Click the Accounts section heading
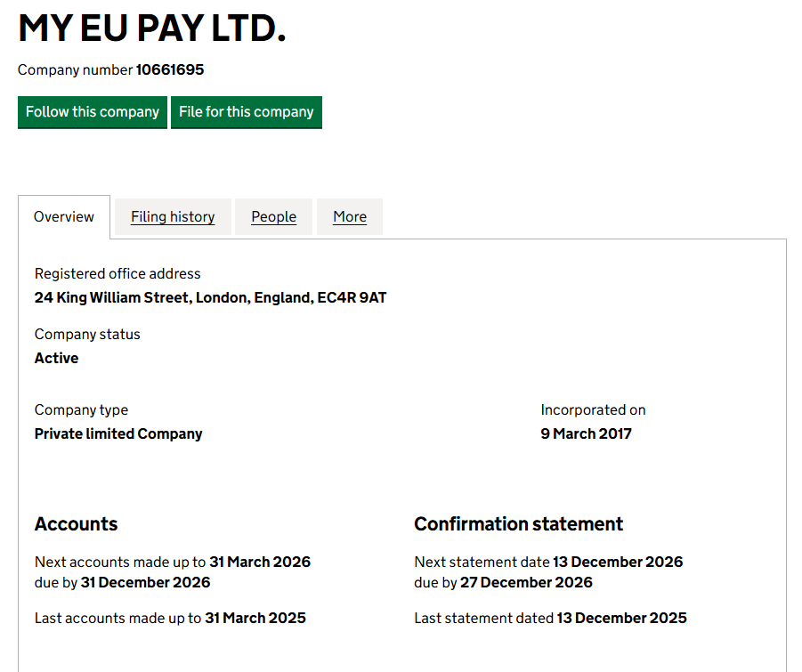This screenshot has height=672, width=802. (76, 524)
